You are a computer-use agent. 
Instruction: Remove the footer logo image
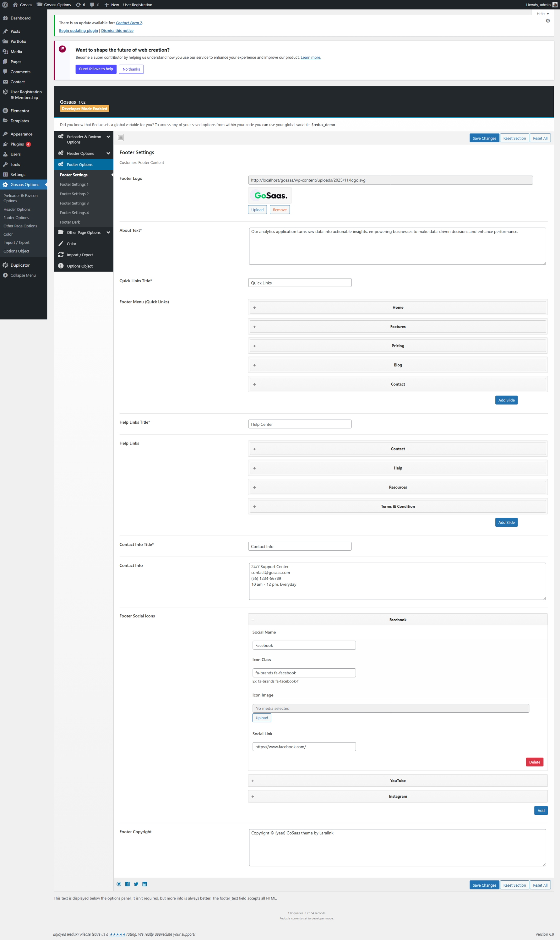(x=279, y=210)
